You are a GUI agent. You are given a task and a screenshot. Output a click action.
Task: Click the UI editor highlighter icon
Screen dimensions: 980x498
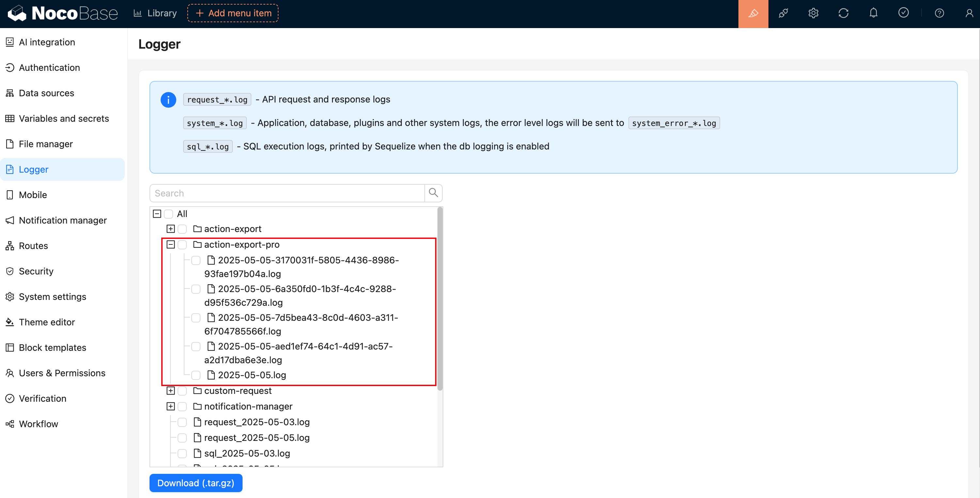click(x=753, y=14)
